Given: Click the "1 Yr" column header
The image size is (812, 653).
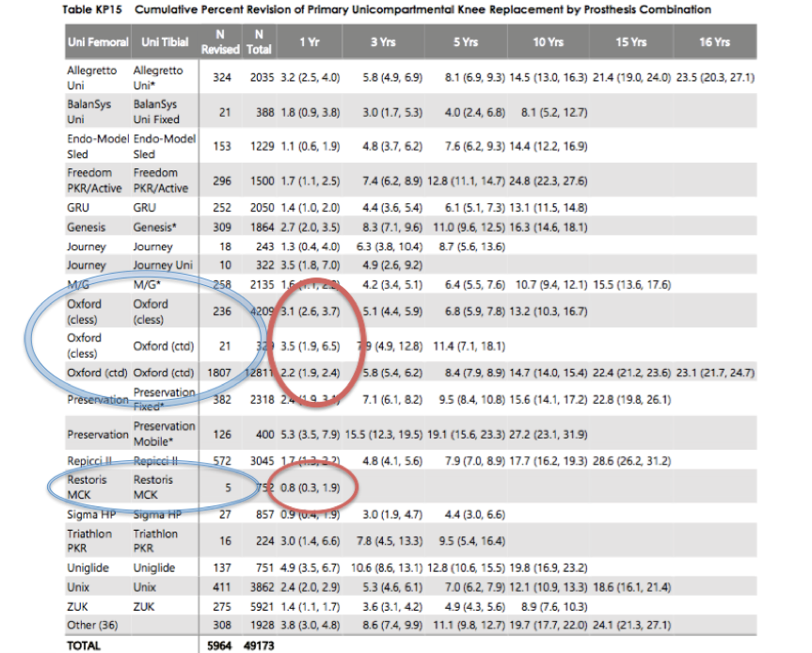Looking at the screenshot, I should coord(310,42).
